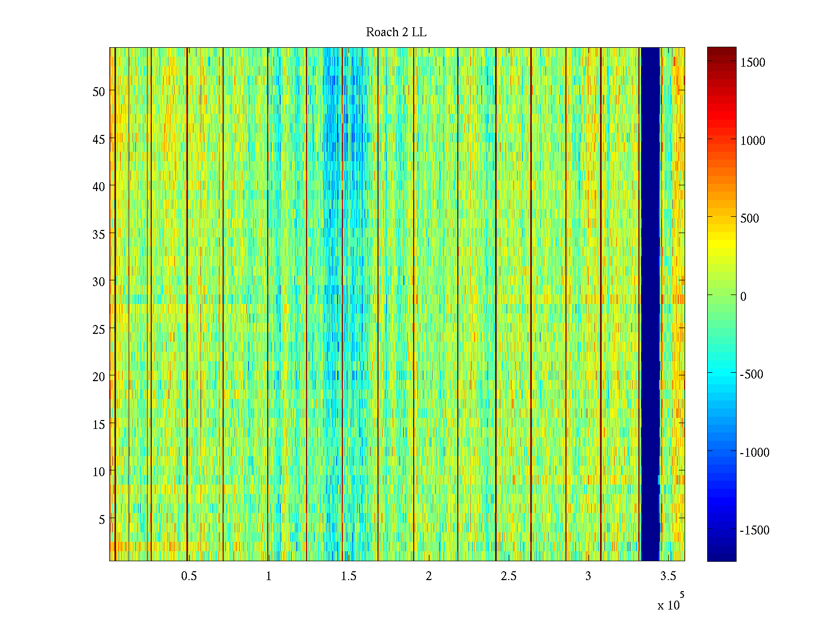Click the colorbar label 1500
The width and height of the screenshot is (840, 630).
pyautogui.click(x=753, y=62)
